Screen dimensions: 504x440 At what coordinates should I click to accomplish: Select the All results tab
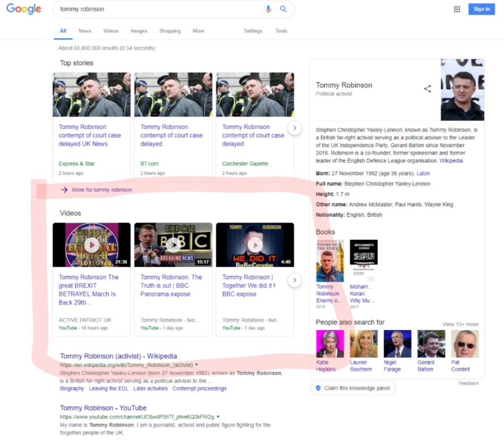[63, 31]
